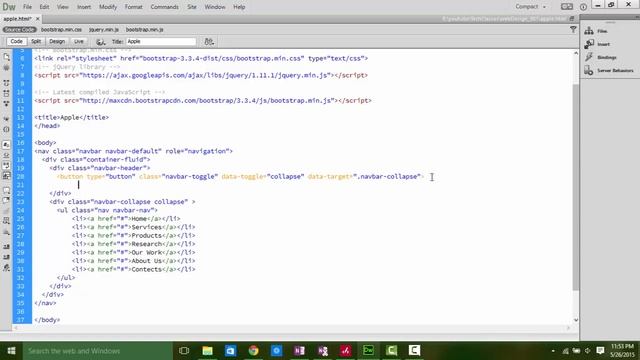
Task: Show hidden system tray icons
Action: [553, 351]
